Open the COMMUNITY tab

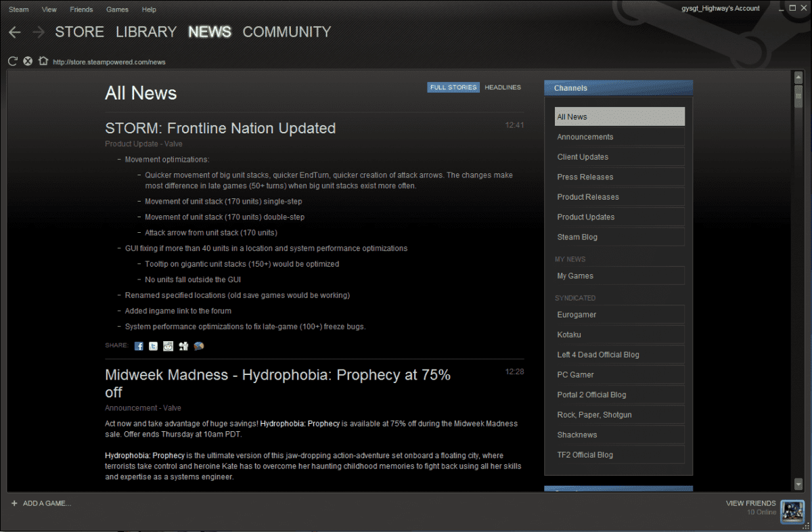[286, 32]
